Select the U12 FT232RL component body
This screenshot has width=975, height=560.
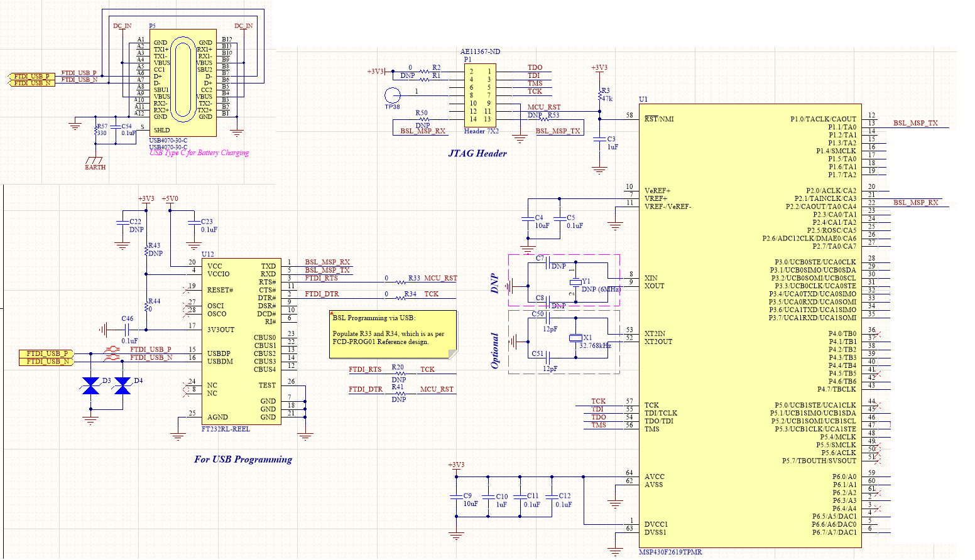tap(241, 342)
